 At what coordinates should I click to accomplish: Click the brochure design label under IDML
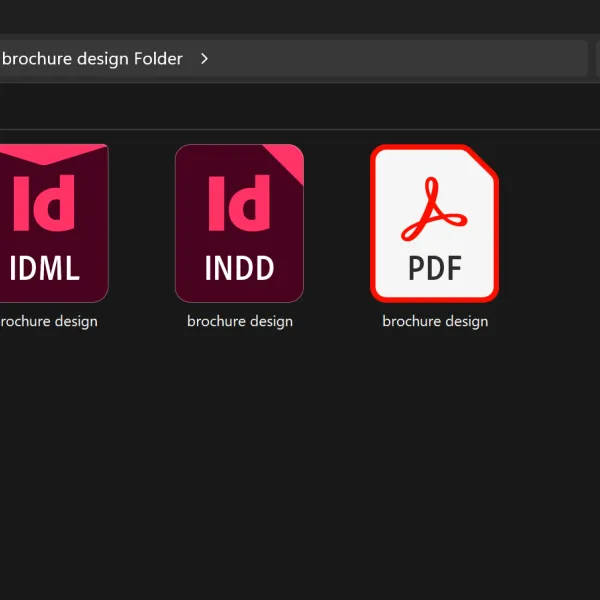tap(49, 321)
